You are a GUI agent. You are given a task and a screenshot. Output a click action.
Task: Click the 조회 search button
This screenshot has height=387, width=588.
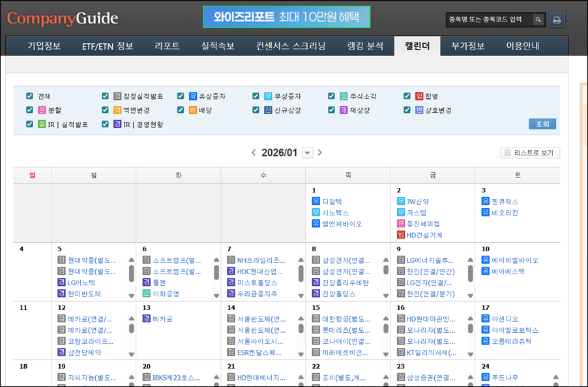click(542, 124)
